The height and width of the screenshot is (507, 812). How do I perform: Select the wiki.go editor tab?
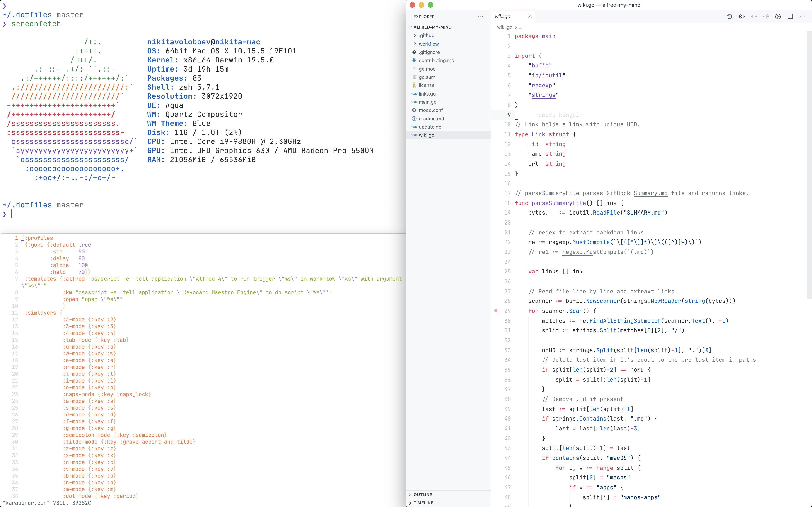(x=503, y=17)
